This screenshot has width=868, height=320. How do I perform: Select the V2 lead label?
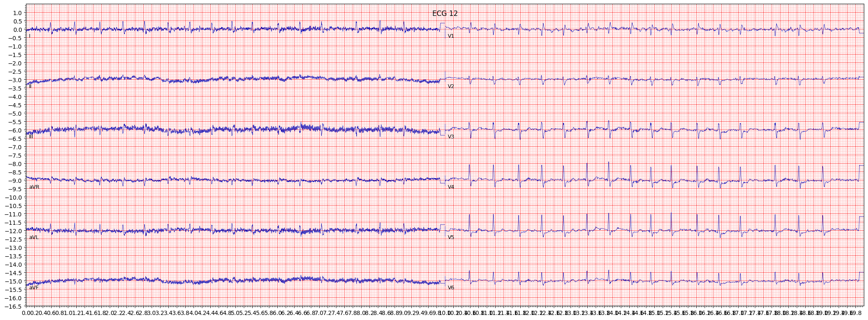pos(451,86)
